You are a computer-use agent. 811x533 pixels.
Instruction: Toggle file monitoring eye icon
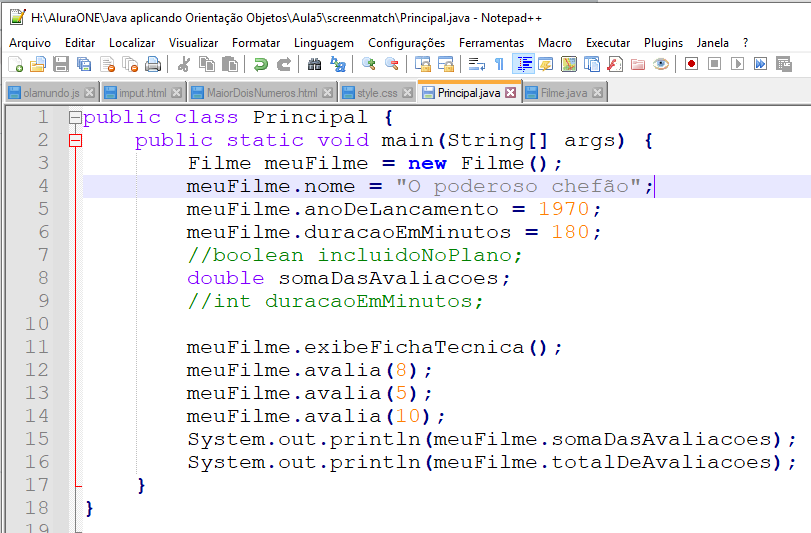(660, 64)
